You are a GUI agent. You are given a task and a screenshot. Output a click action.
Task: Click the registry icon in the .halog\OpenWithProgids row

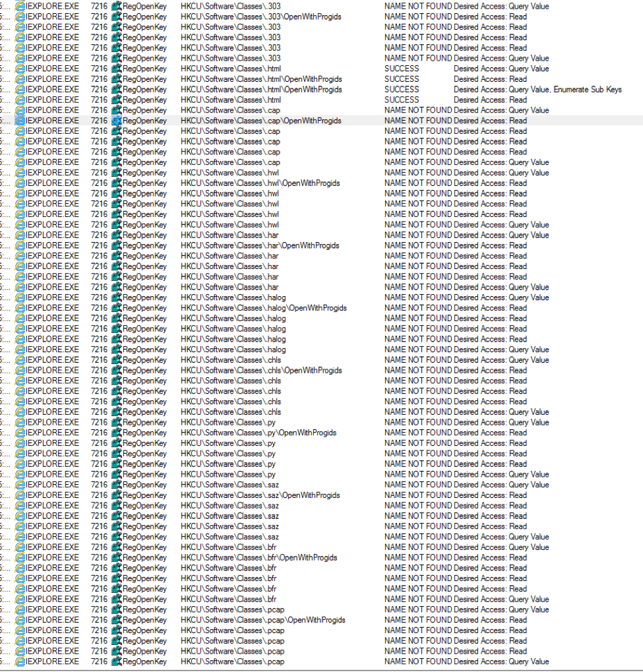point(117,308)
